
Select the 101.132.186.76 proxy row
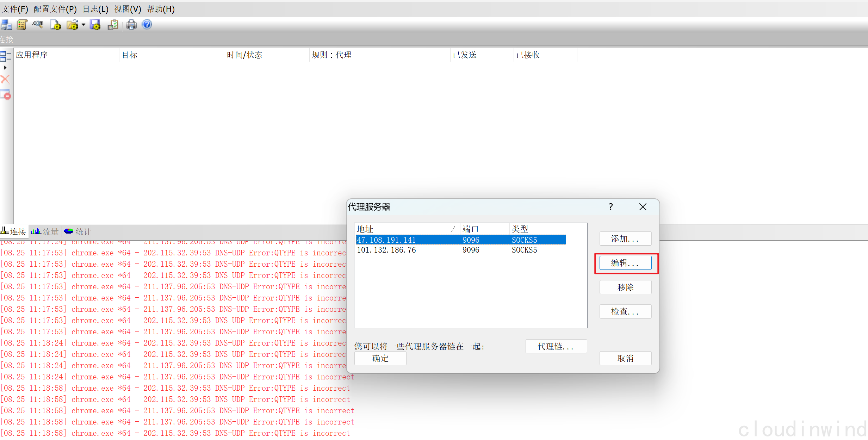point(386,250)
